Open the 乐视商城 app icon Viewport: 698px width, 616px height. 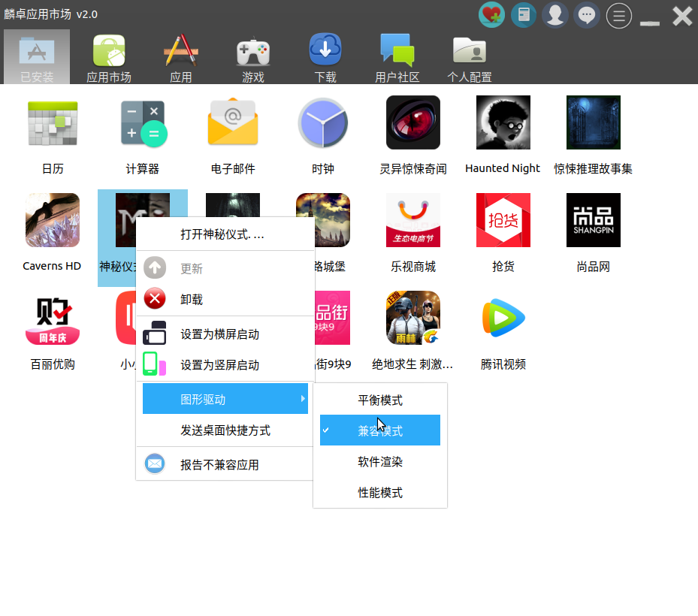[x=413, y=220]
